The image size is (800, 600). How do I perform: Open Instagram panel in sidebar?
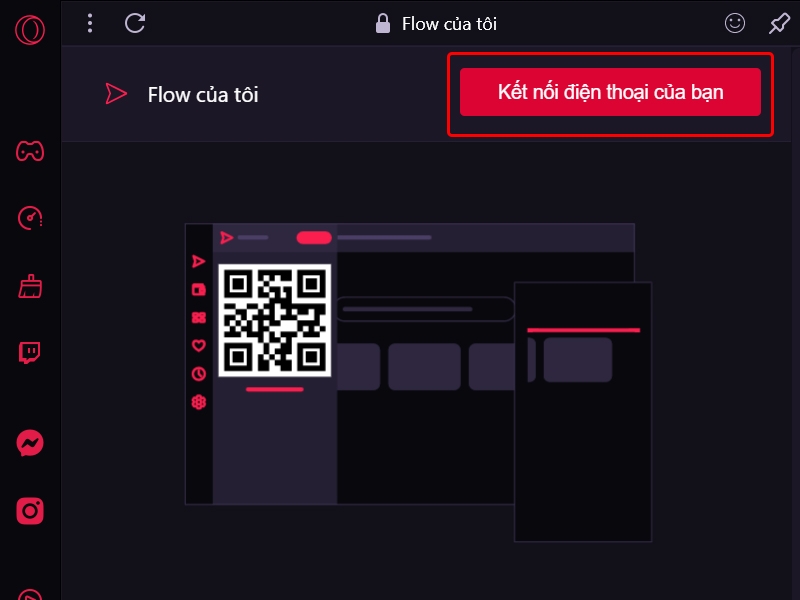click(30, 511)
